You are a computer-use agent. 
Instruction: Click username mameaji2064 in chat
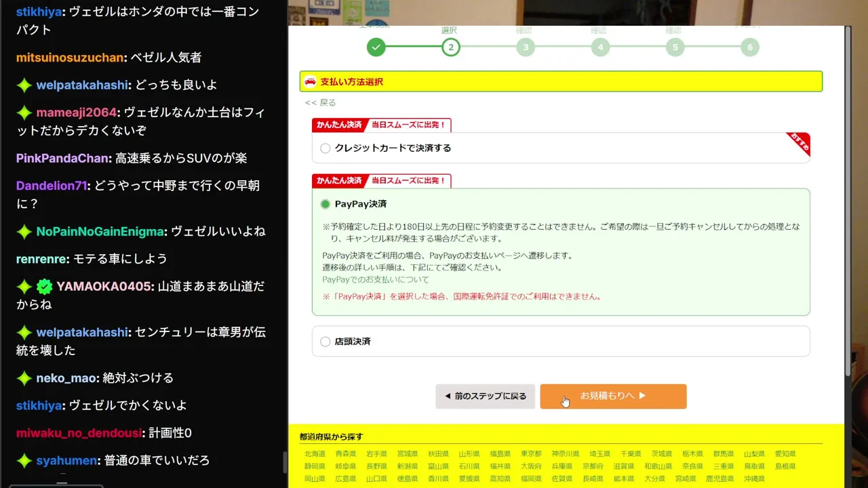point(77,113)
